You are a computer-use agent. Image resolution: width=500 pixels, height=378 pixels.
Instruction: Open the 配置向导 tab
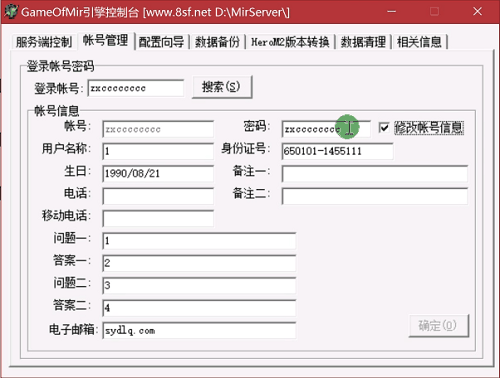pos(161,42)
